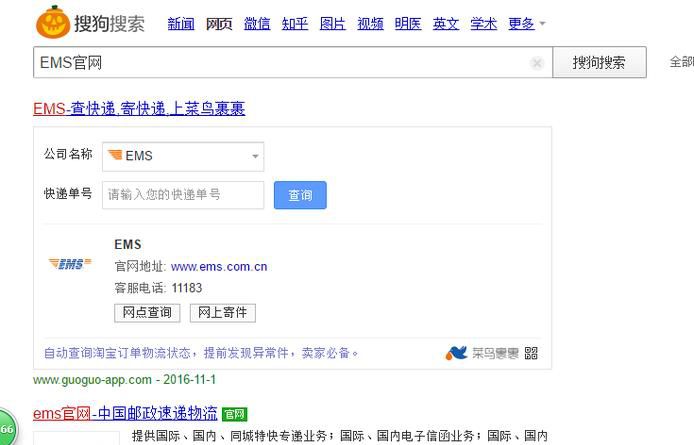Open the 学术 search tab
Image resolution: width=694 pixels, height=445 pixels.
483,24
